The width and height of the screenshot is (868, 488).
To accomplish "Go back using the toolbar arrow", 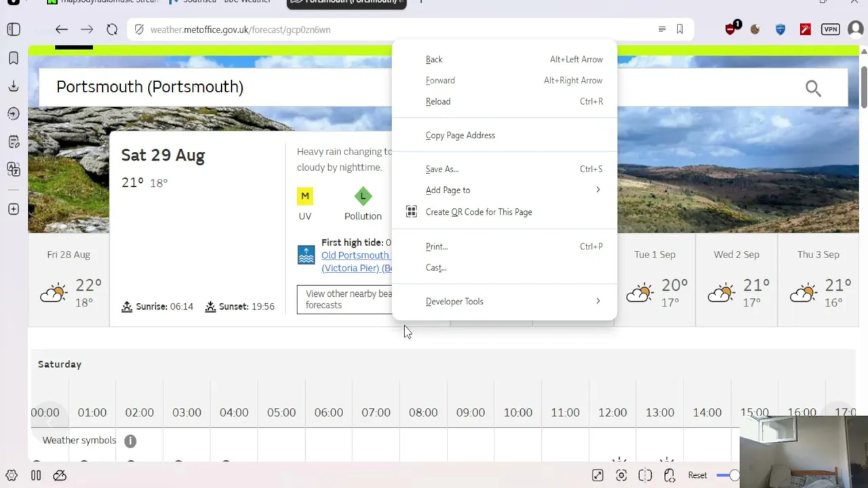I will pyautogui.click(x=62, y=29).
